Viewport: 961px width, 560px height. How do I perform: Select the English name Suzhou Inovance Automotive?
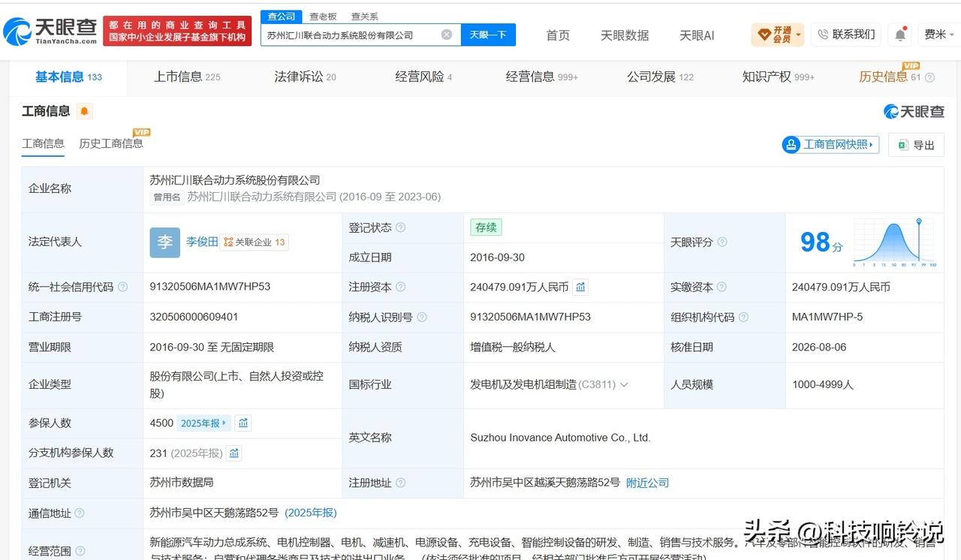click(x=560, y=438)
